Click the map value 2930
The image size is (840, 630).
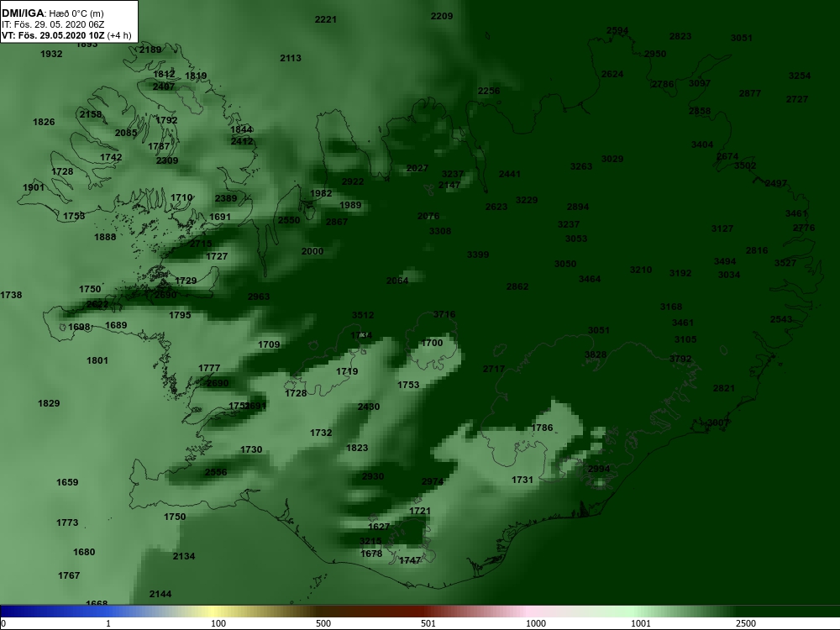[x=373, y=477]
